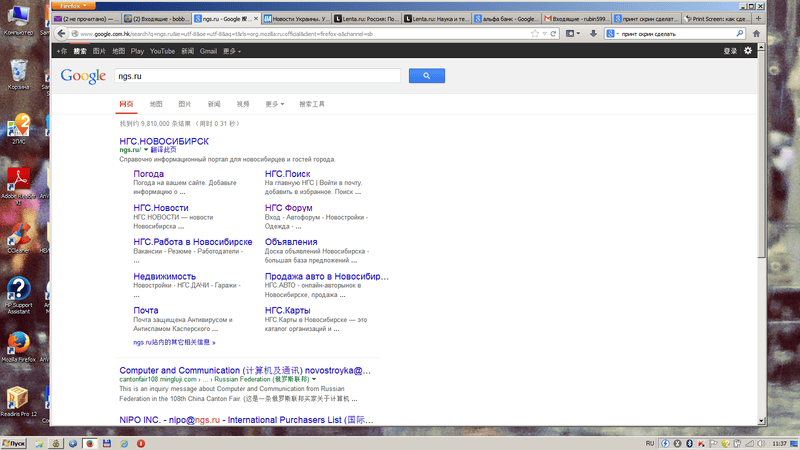
Task: Click the red Opera icon in the taskbar
Action: coord(141,443)
